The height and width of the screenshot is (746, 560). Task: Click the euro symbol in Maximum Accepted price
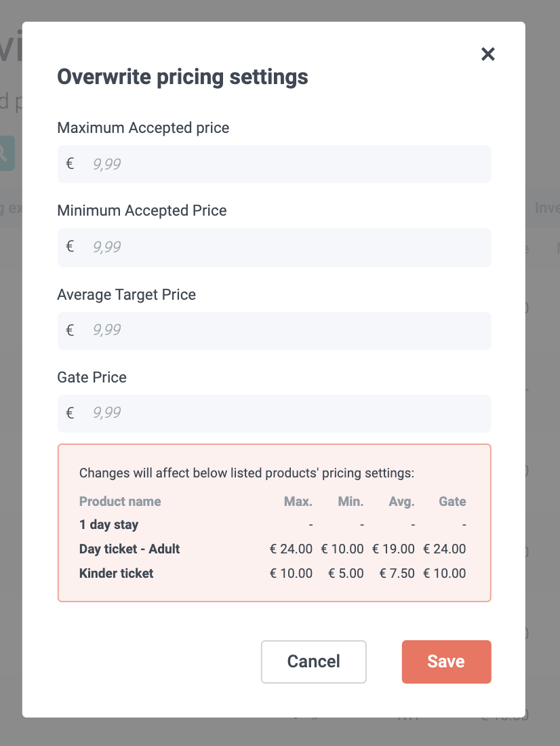tap(70, 164)
